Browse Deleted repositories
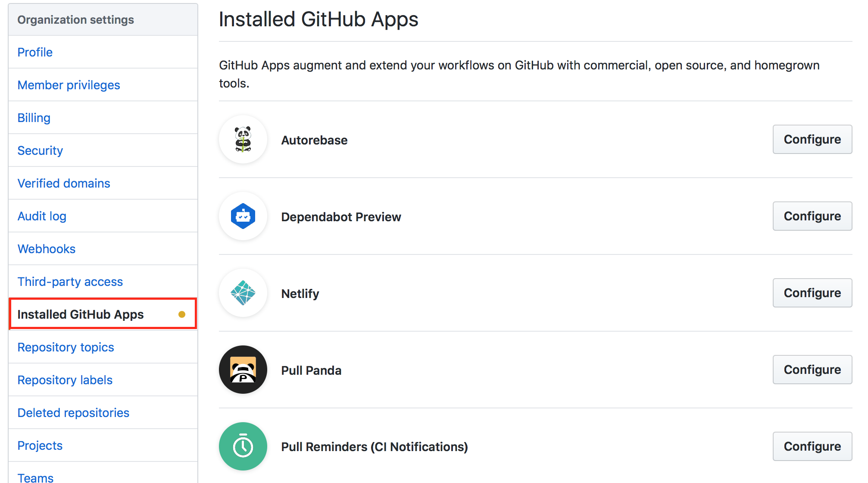 (x=73, y=413)
